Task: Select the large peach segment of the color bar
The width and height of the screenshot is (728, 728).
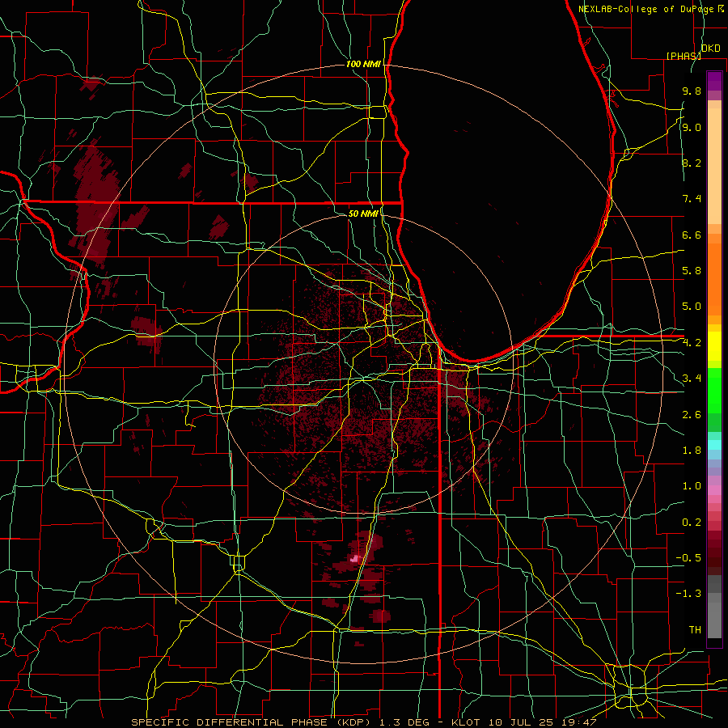Action: pyautogui.click(x=714, y=167)
